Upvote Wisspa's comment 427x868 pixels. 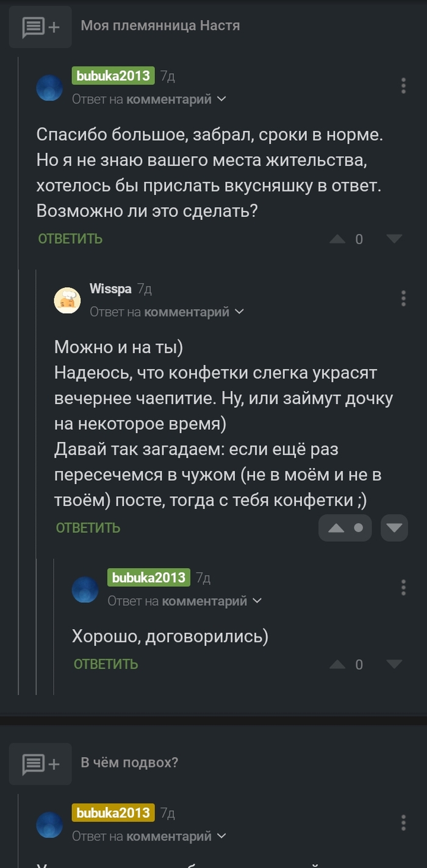coord(337,528)
